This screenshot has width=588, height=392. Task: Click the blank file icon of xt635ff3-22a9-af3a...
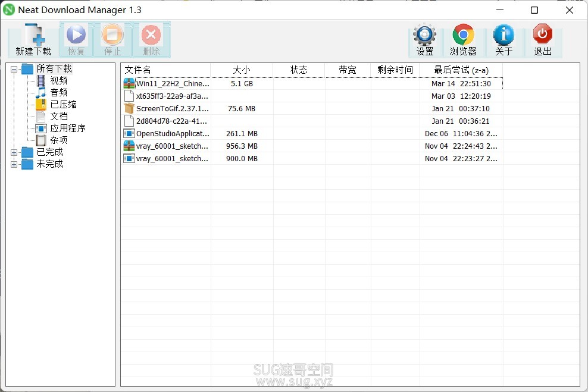pos(129,96)
